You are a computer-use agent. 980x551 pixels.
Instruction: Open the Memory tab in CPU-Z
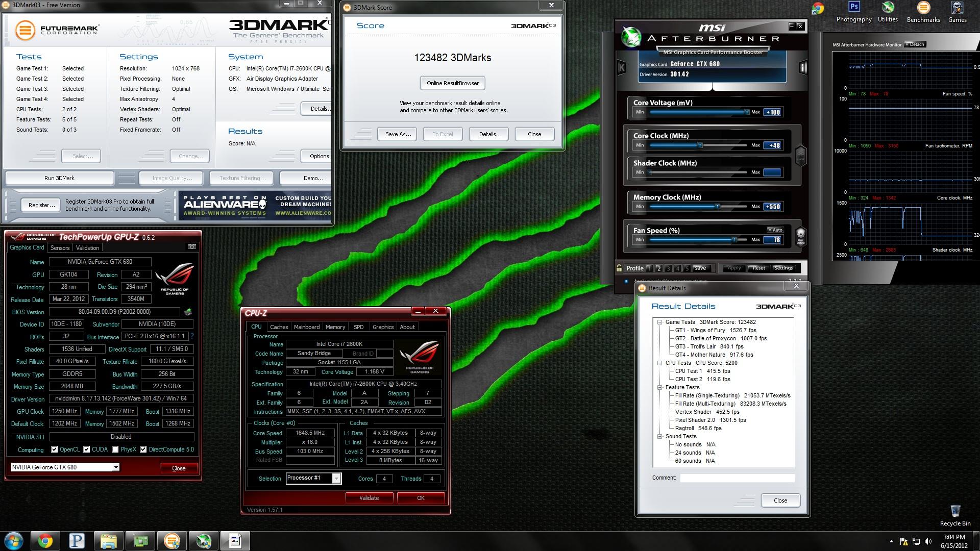point(335,327)
